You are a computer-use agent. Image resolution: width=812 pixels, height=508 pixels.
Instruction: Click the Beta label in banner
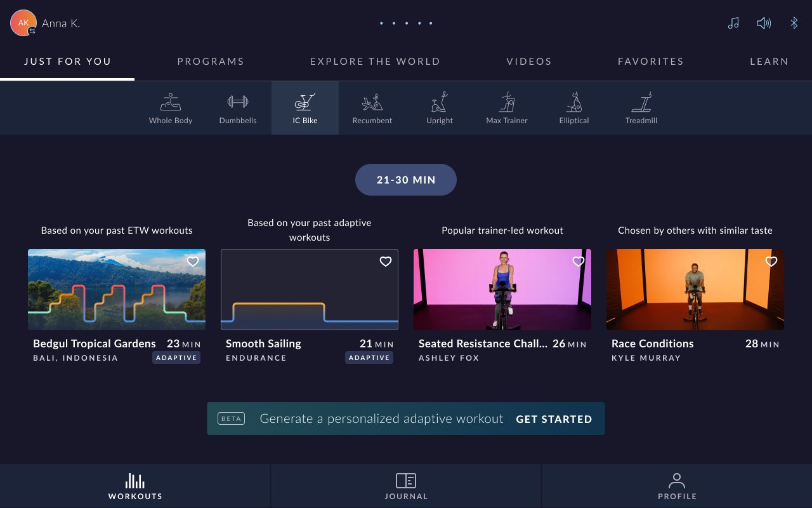(232, 419)
